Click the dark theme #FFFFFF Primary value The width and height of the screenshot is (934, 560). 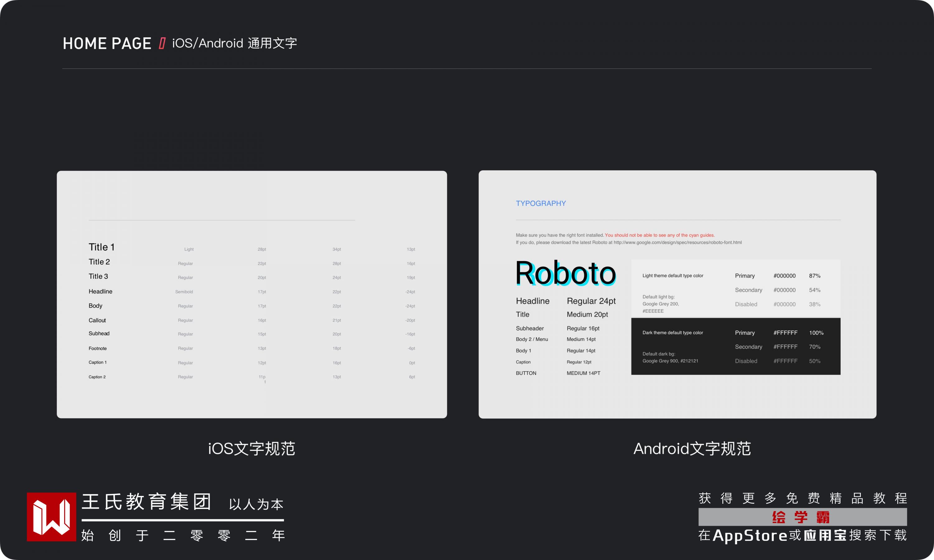[x=785, y=333]
